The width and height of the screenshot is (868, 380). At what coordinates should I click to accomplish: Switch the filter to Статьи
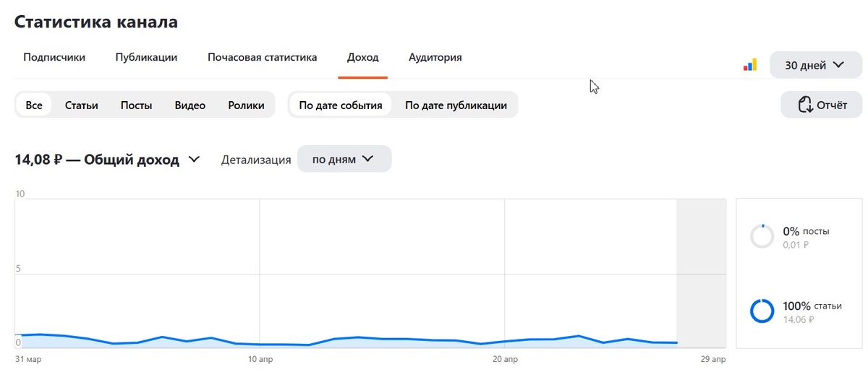pyautogui.click(x=81, y=105)
